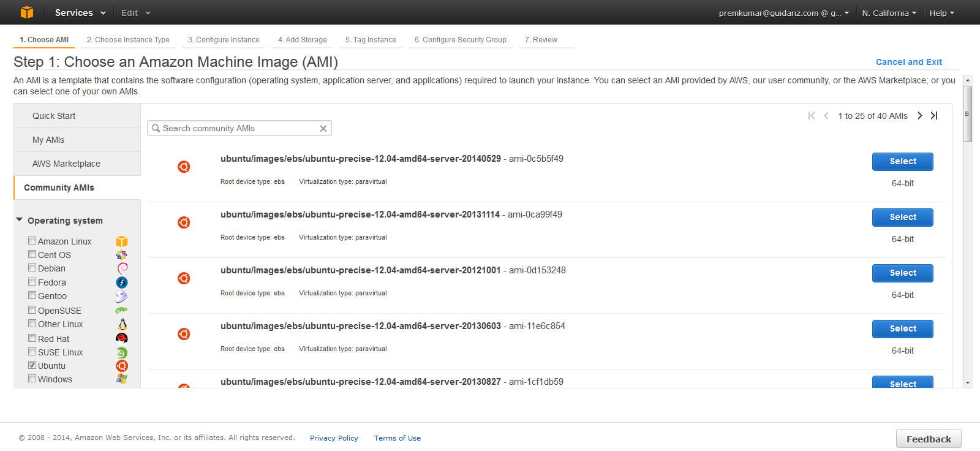Open the Configure Instance step

point(224,40)
